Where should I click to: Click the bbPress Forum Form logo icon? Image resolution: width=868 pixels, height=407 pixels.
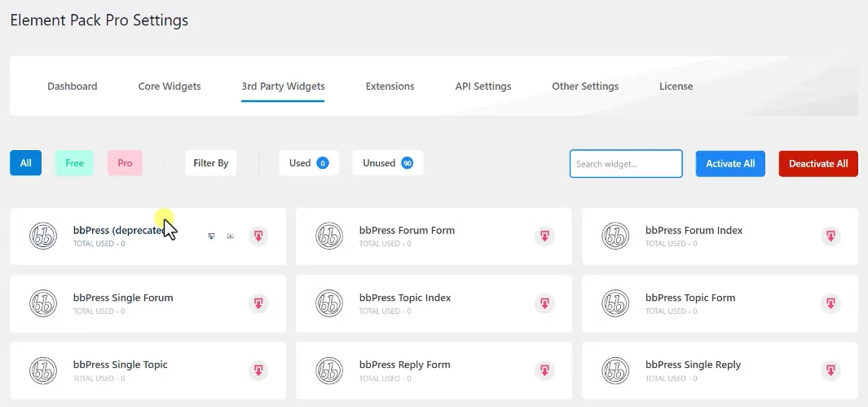coord(329,236)
